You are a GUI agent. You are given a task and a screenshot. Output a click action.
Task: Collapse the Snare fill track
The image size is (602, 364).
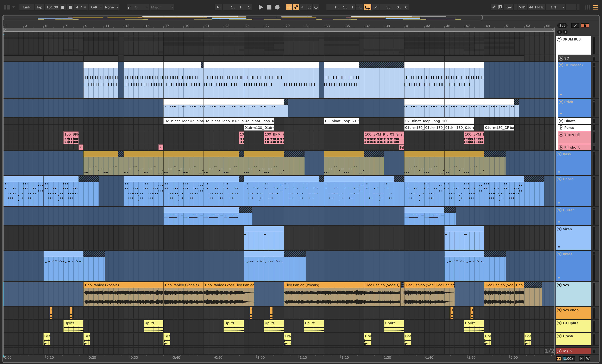(561, 134)
